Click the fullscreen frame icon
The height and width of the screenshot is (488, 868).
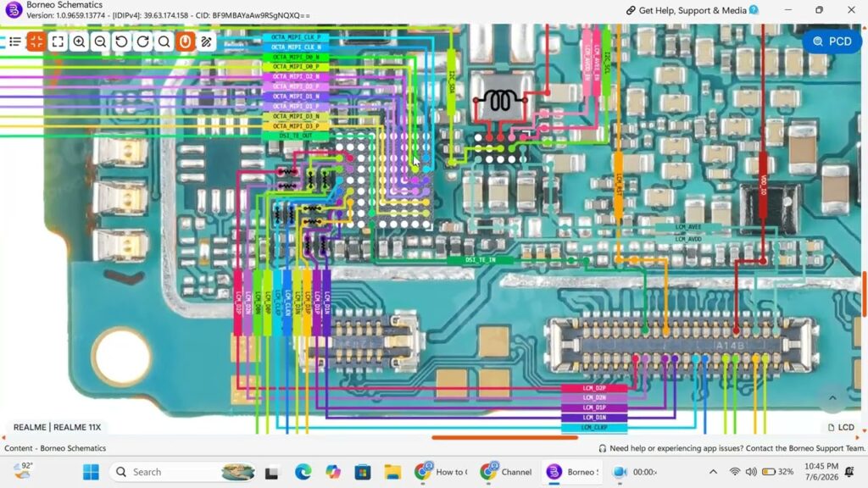58,42
